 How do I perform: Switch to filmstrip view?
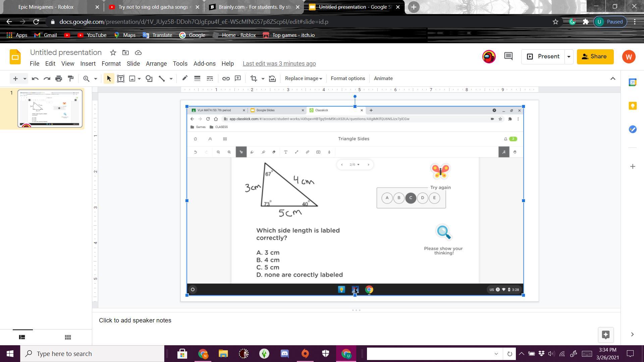pos(22,337)
